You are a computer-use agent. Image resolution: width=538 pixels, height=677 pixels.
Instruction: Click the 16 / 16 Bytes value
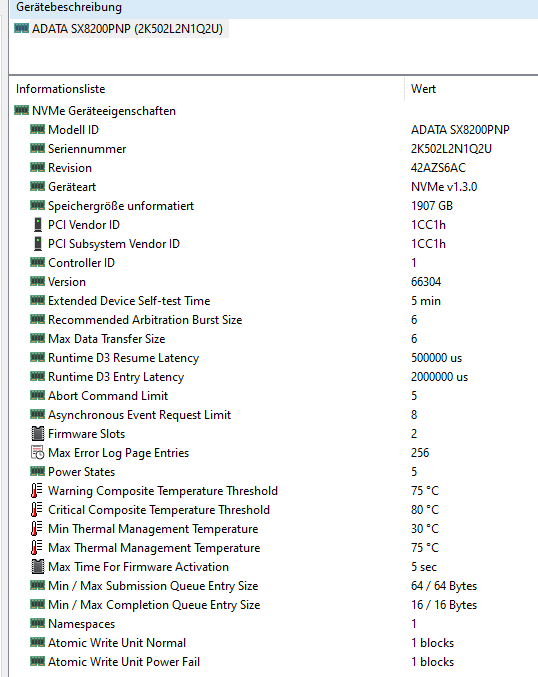[x=444, y=605]
